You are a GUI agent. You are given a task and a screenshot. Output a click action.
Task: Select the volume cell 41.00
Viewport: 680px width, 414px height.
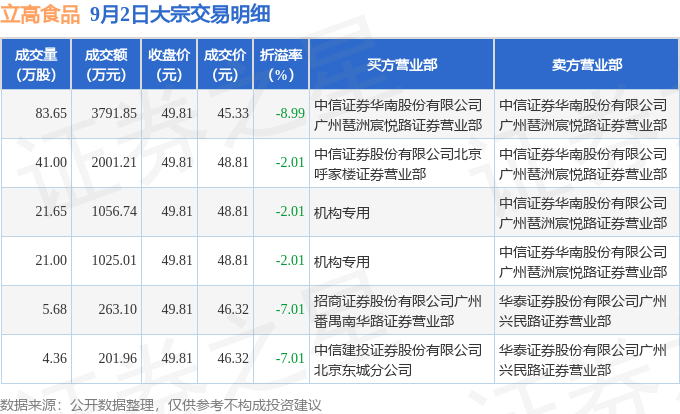(x=51, y=163)
